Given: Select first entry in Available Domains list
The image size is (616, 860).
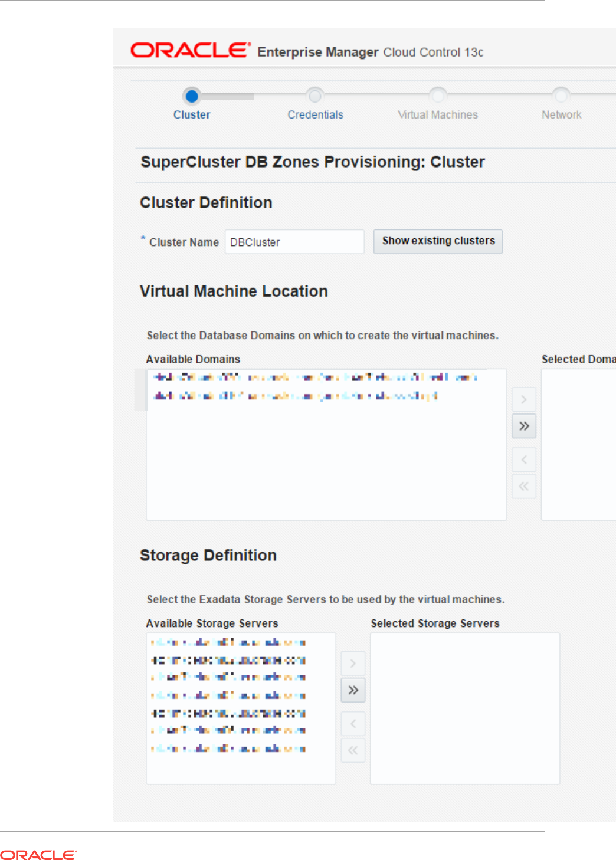Looking at the screenshot, I should [315, 378].
